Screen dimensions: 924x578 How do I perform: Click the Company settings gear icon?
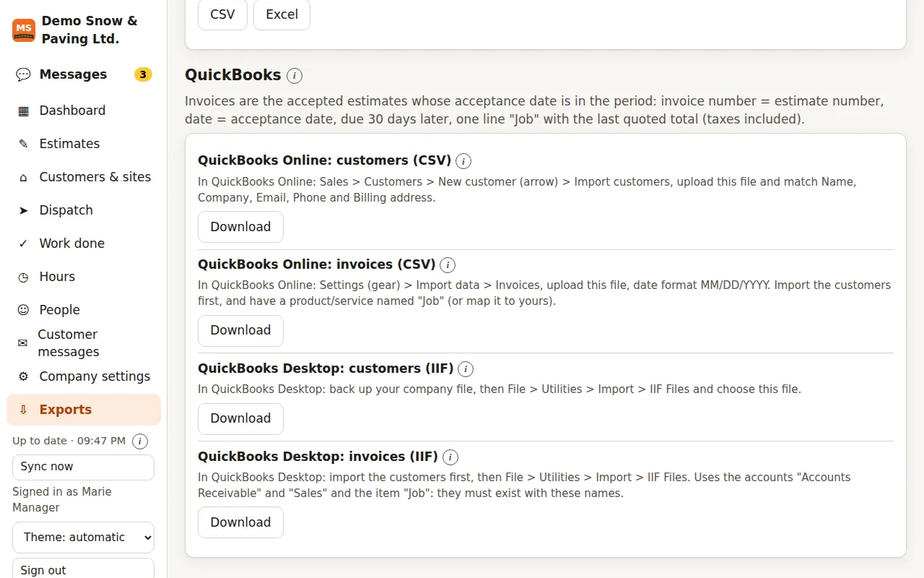23,376
